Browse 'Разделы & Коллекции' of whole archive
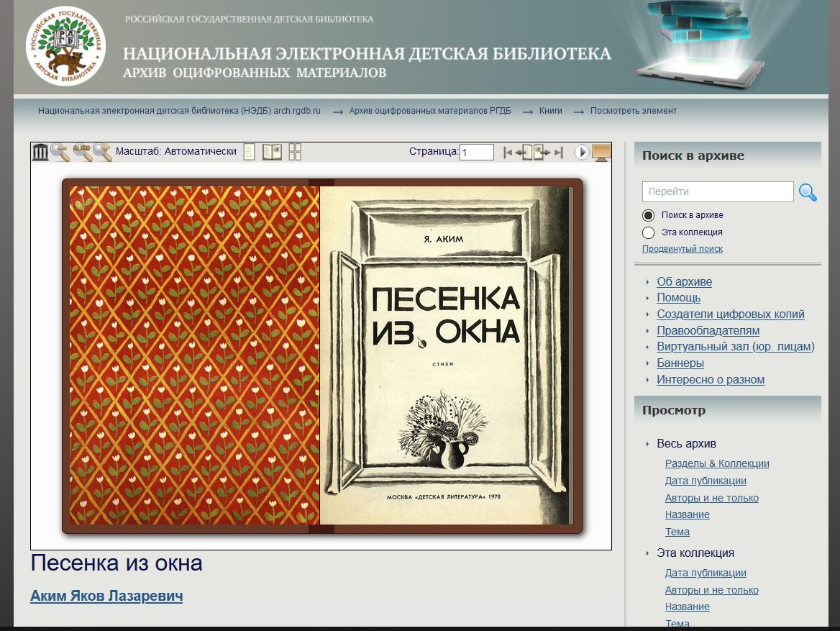 (717, 463)
